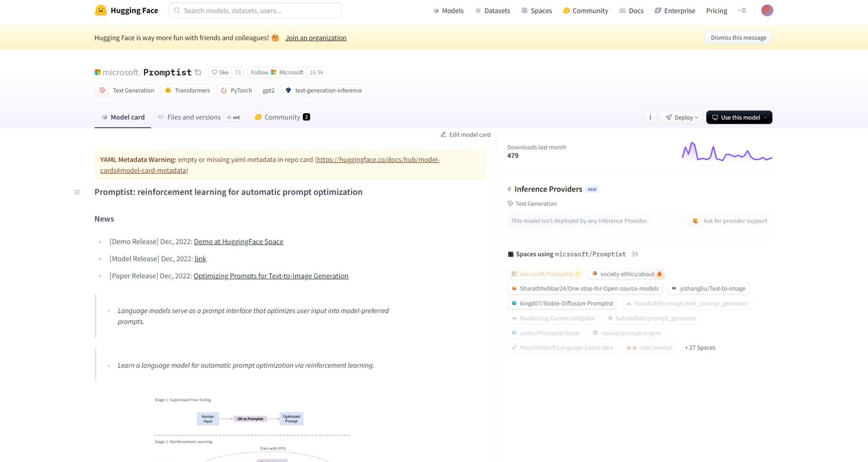868x462 pixels.
Task: Expand the Deploy dropdown
Action: click(681, 118)
